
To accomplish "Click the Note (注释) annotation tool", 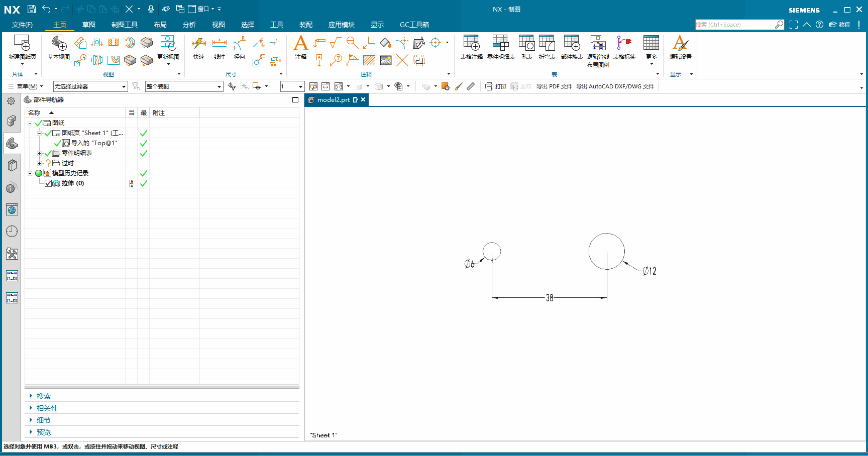I will pos(300,44).
